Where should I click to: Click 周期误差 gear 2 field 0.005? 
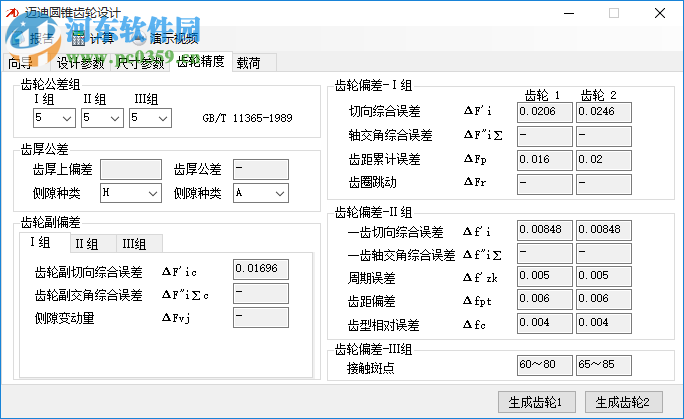click(603, 276)
